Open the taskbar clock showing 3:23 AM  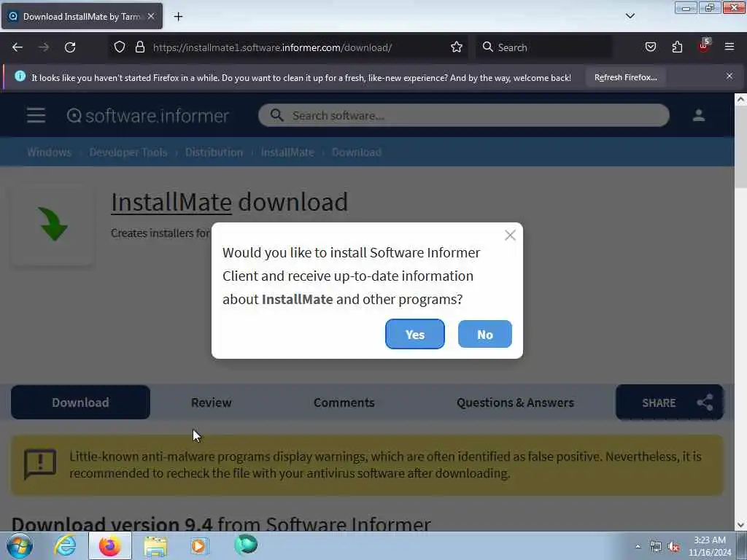(x=709, y=546)
